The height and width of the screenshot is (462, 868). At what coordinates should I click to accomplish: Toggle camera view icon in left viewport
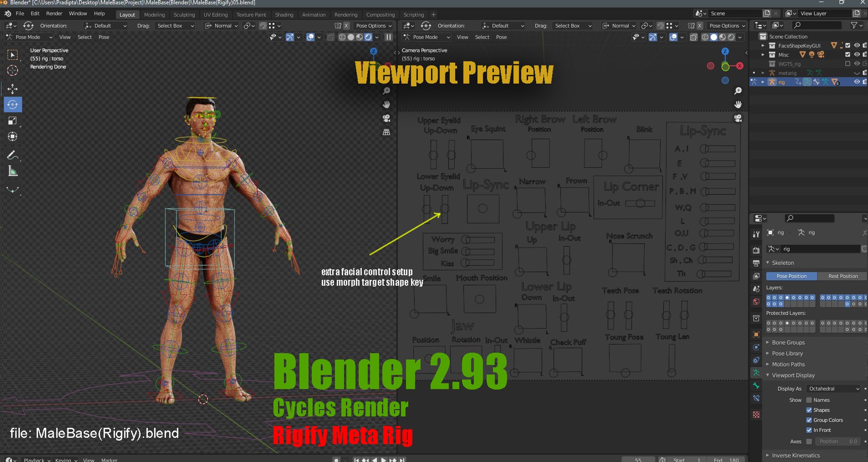(387, 118)
